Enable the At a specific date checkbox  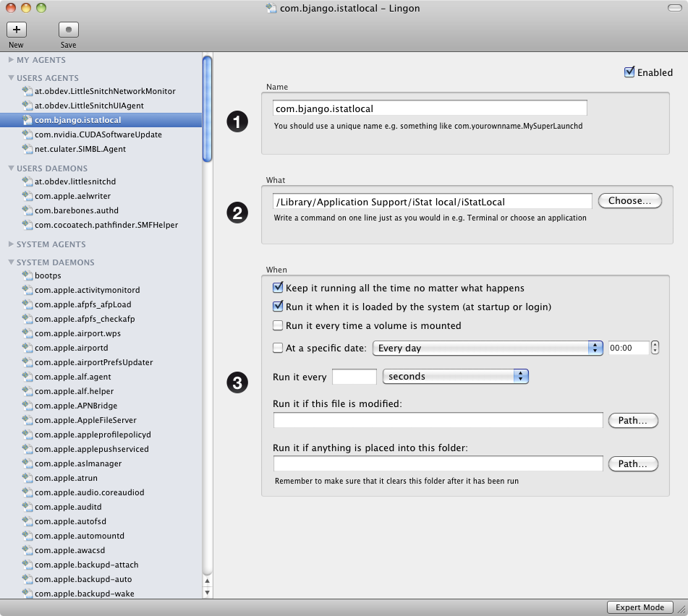pyautogui.click(x=278, y=348)
